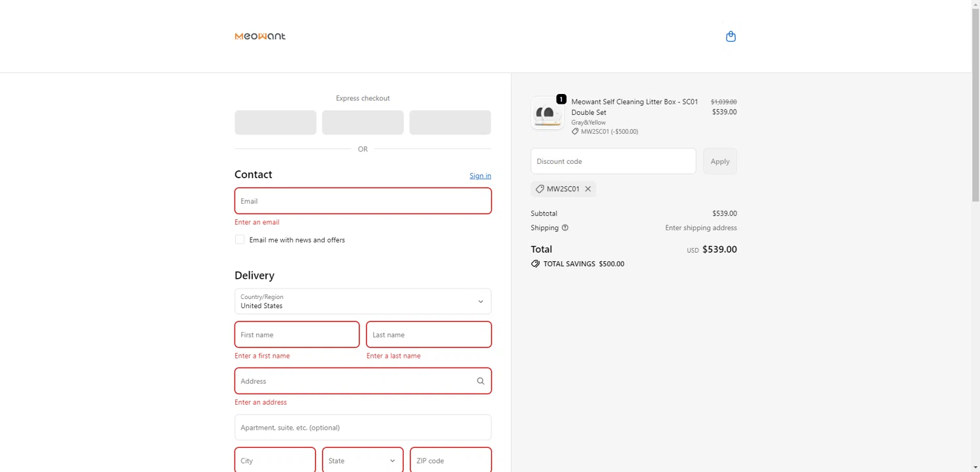Image resolution: width=980 pixels, height=472 pixels.
Task: Click the 'Enter shipping address' text
Action: (701, 228)
